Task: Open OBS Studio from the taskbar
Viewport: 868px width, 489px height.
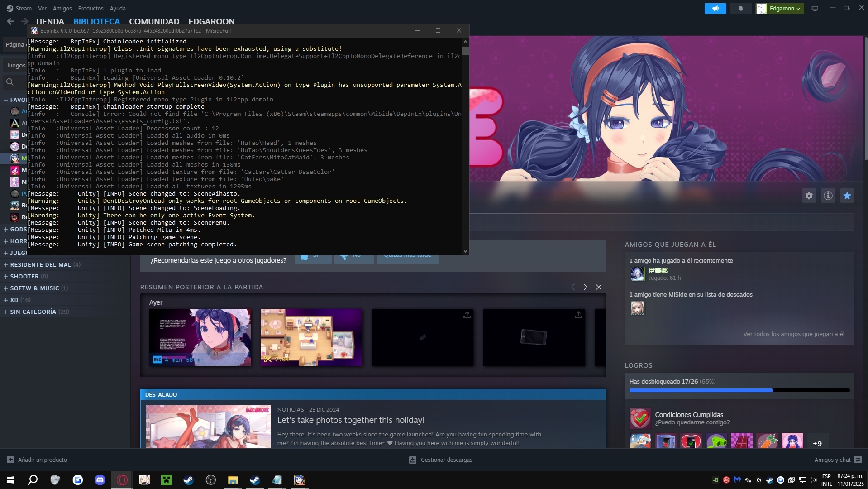Action: coord(210,480)
